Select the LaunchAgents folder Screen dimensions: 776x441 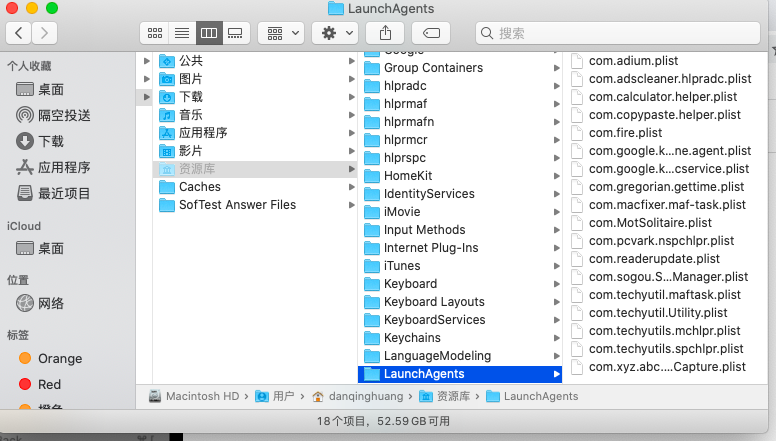[460, 374]
